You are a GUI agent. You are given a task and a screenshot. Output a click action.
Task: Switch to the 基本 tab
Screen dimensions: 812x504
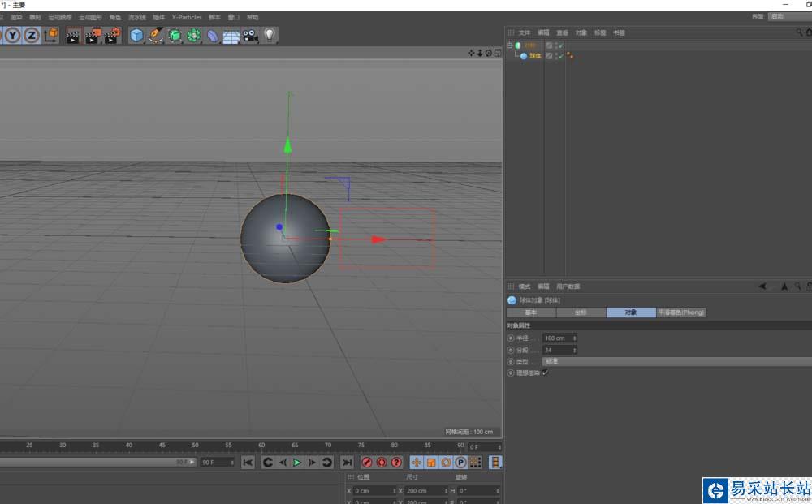coord(531,312)
